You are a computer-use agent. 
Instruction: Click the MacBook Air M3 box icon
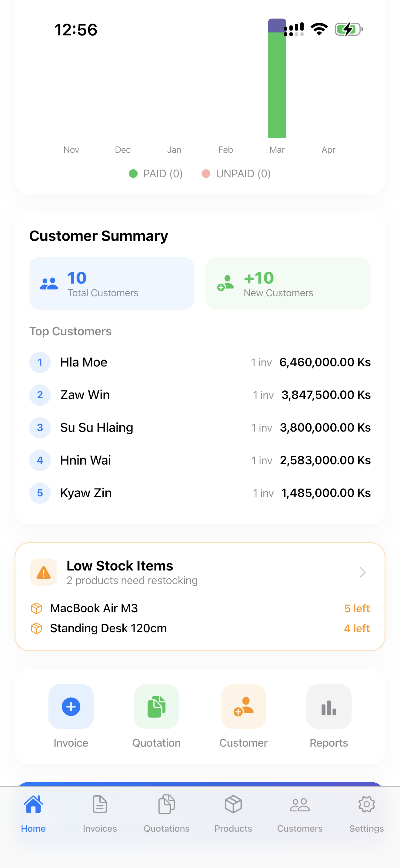36,608
